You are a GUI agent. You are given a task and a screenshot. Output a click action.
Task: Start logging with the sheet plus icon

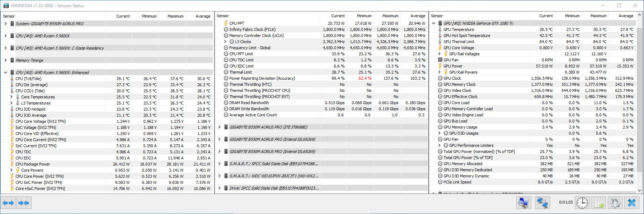coord(599,203)
